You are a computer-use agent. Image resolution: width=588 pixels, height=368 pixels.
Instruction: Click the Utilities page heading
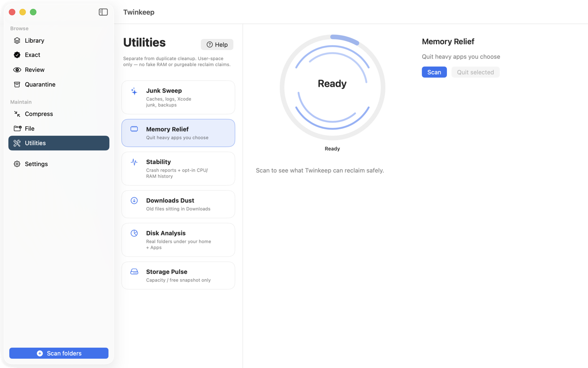[144, 42]
